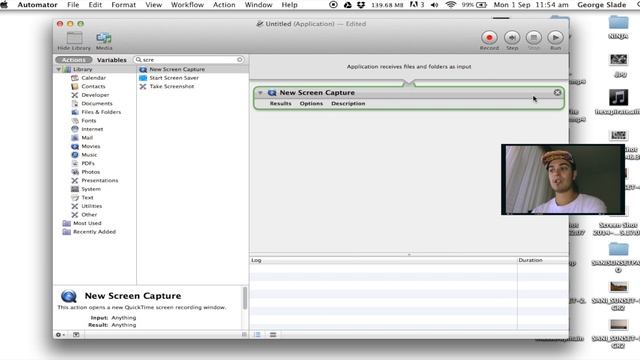Select Utilities category in library
The width and height of the screenshot is (640, 360).
(x=91, y=206)
